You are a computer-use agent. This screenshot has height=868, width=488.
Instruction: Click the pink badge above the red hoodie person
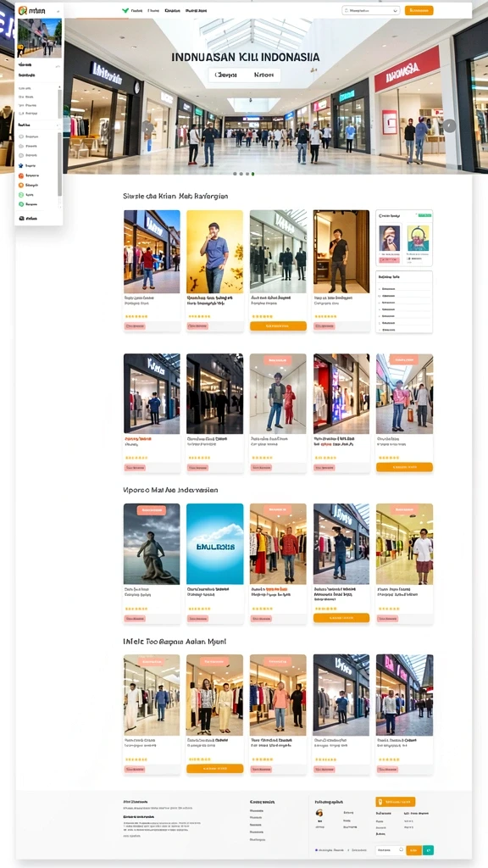(x=278, y=360)
